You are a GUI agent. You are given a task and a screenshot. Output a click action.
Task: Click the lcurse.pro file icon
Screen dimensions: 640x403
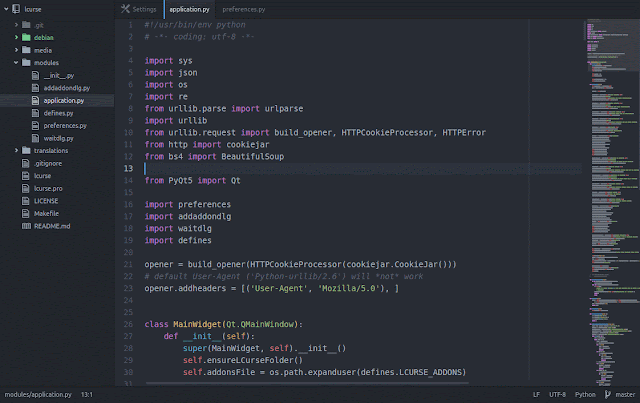(26, 188)
